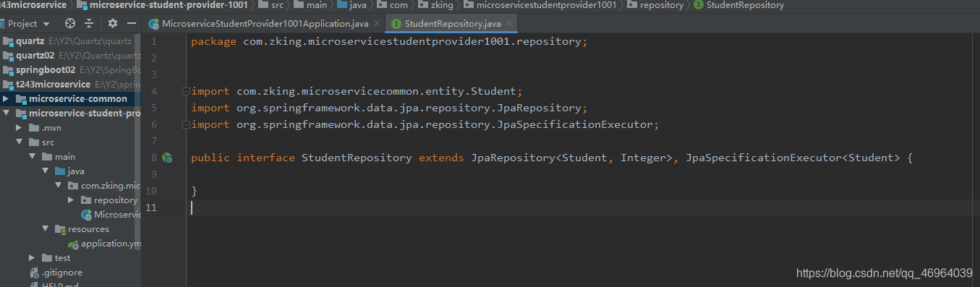Click the StudentRepository interface name on line 8
Viewport: 980px width, 287px height.
point(357,158)
